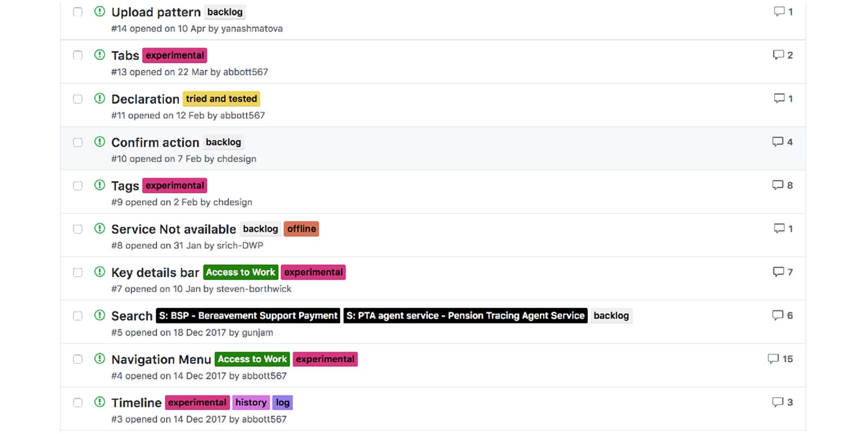This screenshot has height=434, width=868.
Task: Open the 3 comments icon for Timeline
Action: point(778,402)
